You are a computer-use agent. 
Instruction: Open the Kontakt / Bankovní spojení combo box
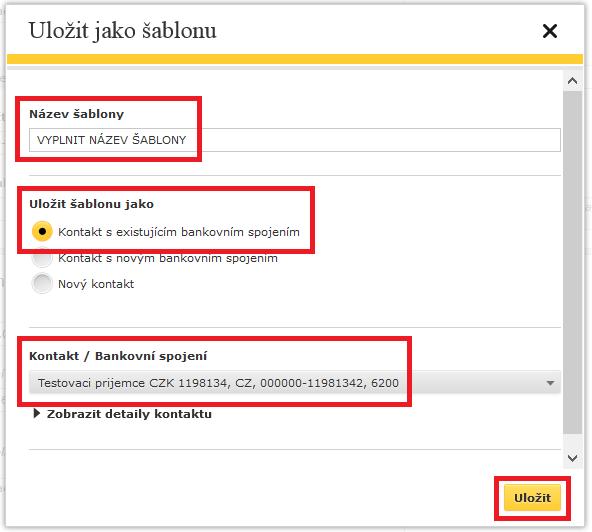point(294,383)
